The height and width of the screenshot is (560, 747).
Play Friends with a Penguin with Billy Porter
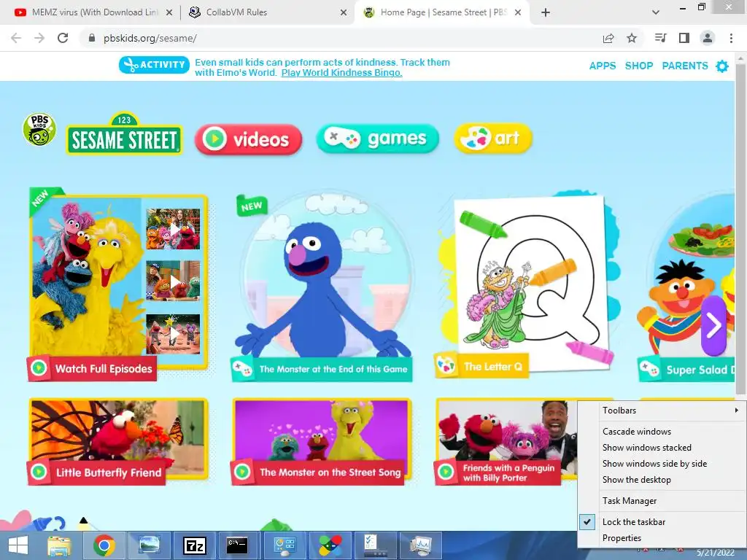click(x=506, y=441)
